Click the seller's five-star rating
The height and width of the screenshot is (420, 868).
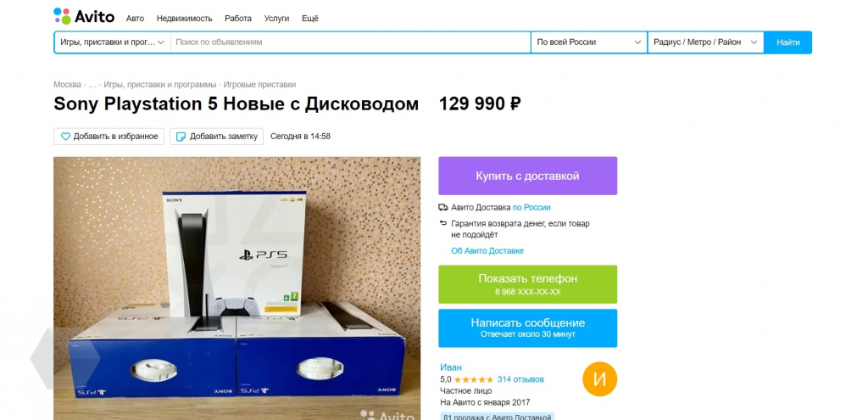(473, 379)
